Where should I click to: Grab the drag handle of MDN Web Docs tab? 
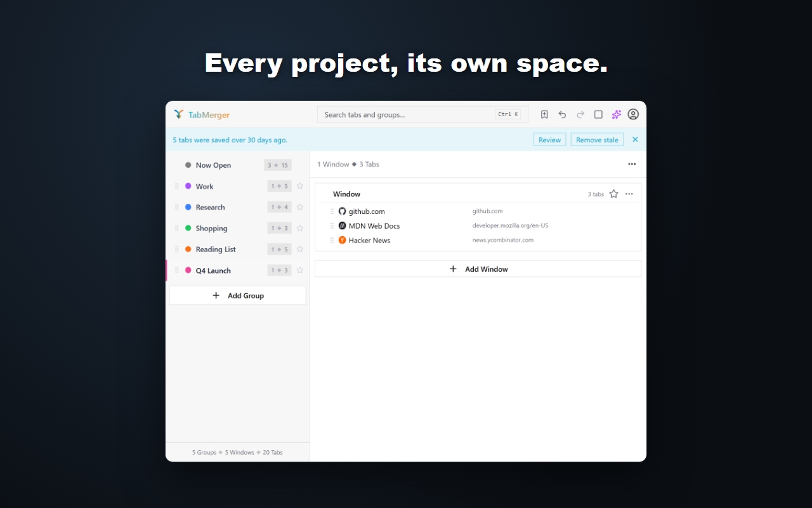(x=332, y=226)
